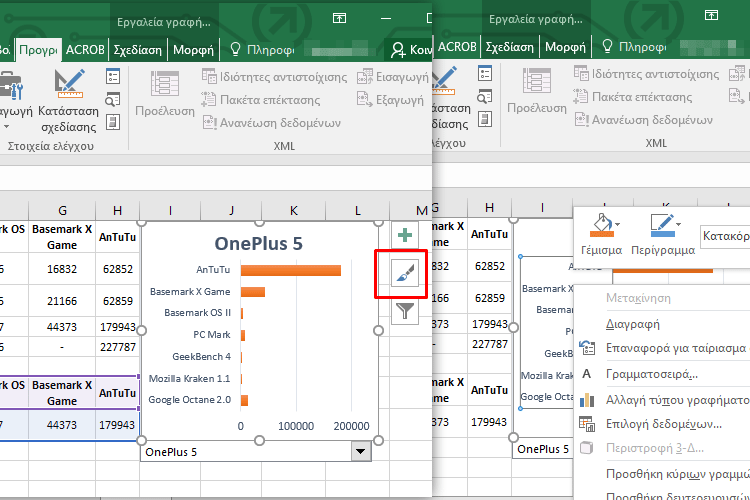Click Προέλευση XML button in left window
Screen dimensions: 750x500
coord(165,94)
